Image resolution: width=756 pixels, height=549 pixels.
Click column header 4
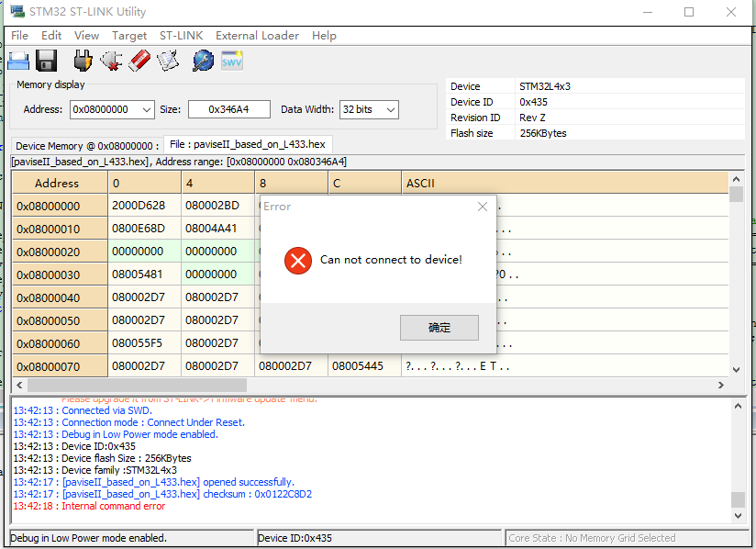pyautogui.click(x=218, y=184)
